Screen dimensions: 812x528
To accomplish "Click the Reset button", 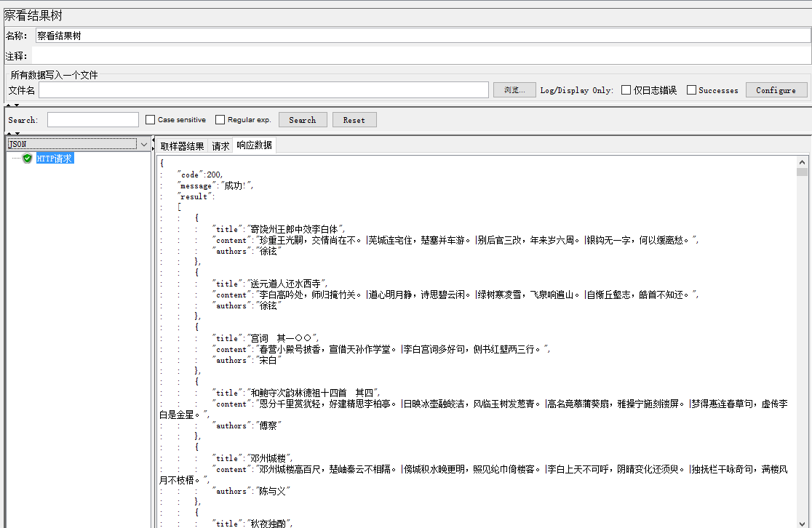I will click(354, 120).
